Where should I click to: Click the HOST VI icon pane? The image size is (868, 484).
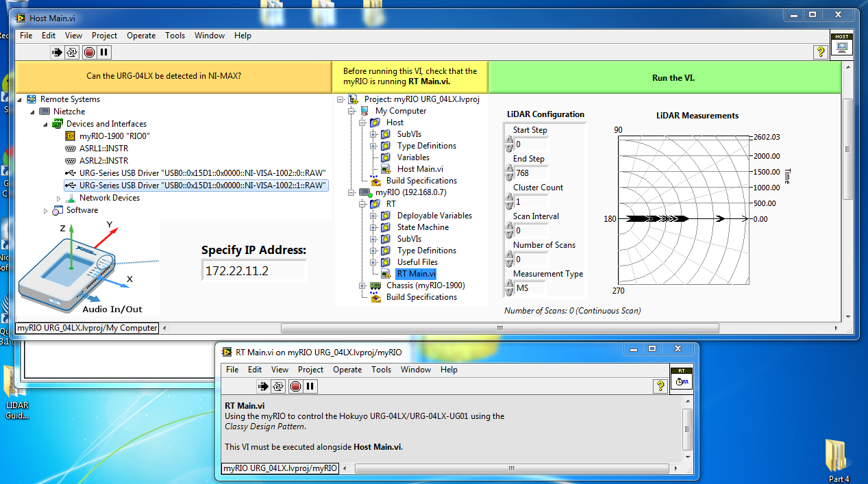coord(842,44)
